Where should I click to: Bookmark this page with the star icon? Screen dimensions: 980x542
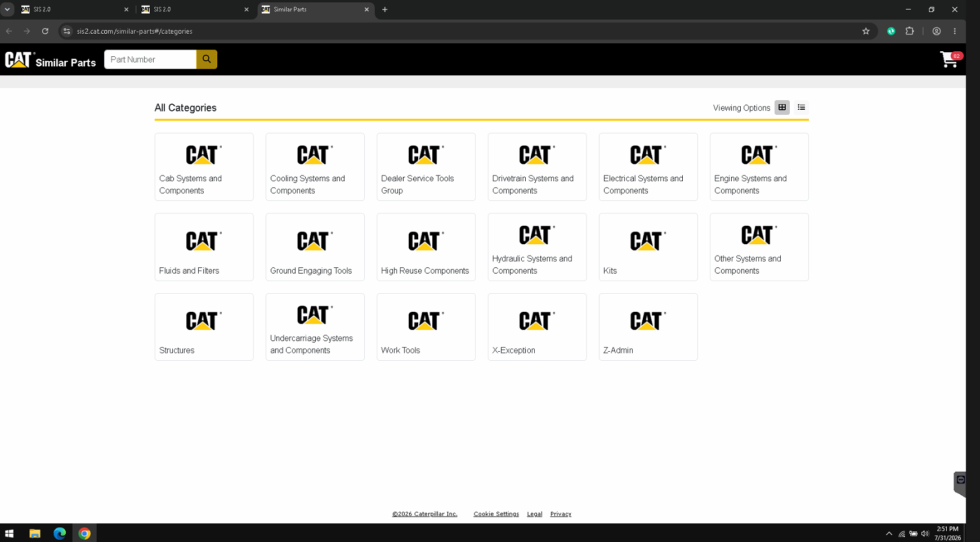866,31
